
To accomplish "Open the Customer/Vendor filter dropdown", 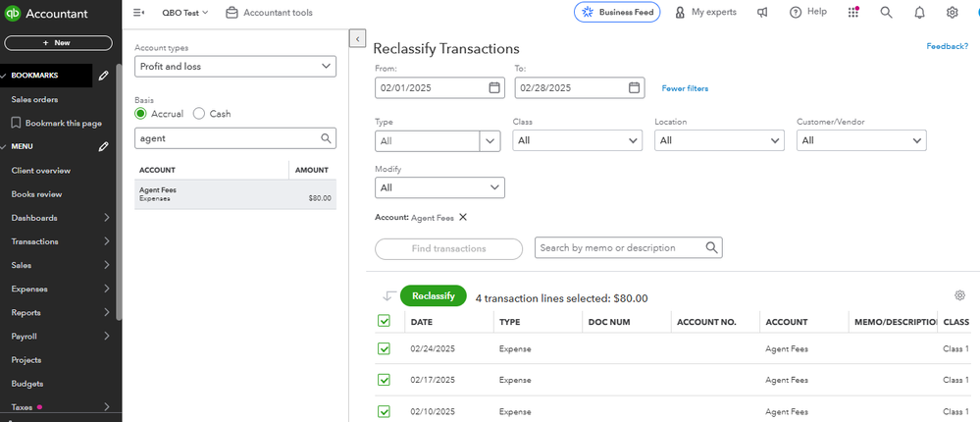I will [x=861, y=140].
